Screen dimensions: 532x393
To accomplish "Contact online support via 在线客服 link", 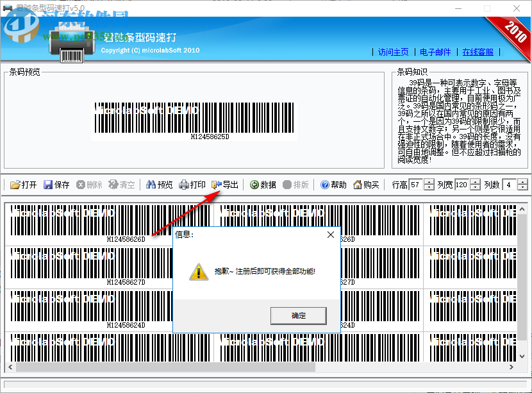I will [x=478, y=52].
